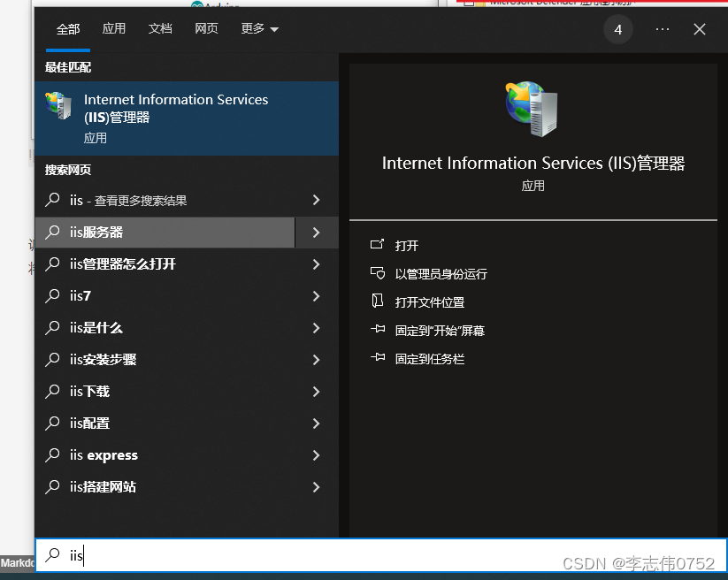Select suggestion iis安装步骤
The width and height of the screenshot is (728, 580).
coord(165,360)
